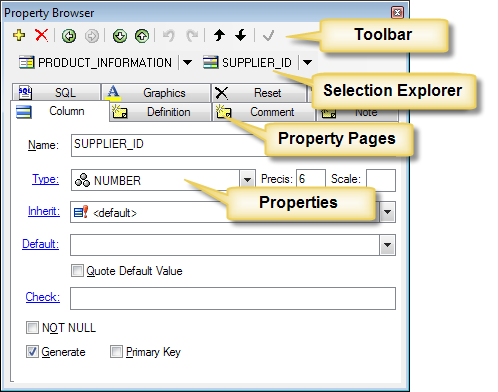Click the PRODUCT_INFORMATION table name
Image resolution: width=498 pixels, height=392 pixels.
[x=105, y=63]
